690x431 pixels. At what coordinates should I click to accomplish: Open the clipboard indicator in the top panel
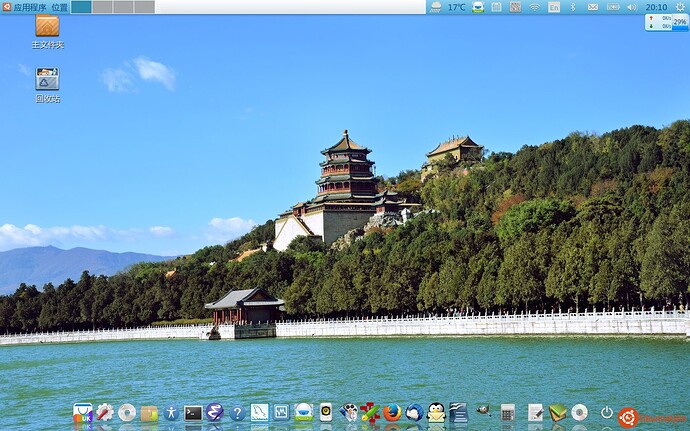(x=496, y=7)
